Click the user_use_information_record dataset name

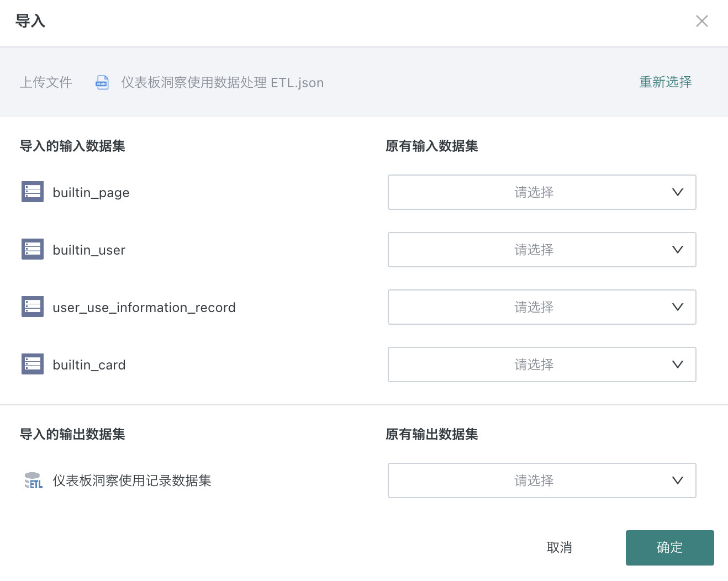click(144, 308)
